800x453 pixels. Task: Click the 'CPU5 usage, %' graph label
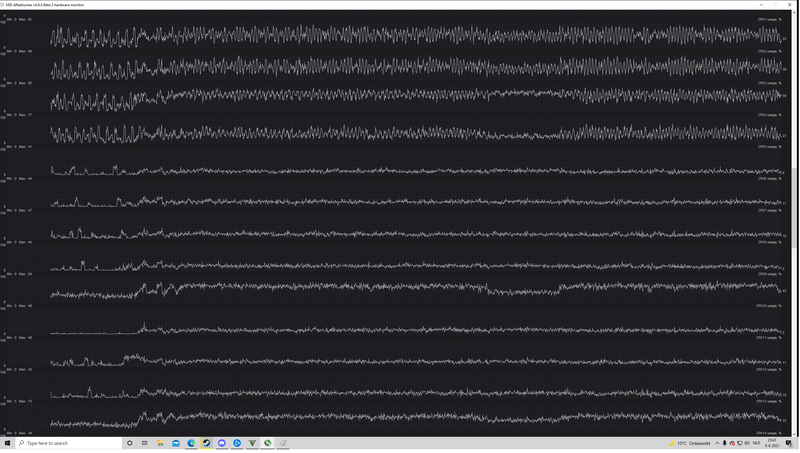click(769, 146)
